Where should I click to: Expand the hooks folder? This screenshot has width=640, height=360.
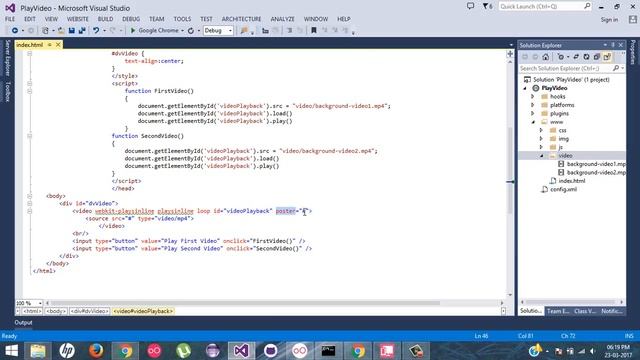point(533,97)
